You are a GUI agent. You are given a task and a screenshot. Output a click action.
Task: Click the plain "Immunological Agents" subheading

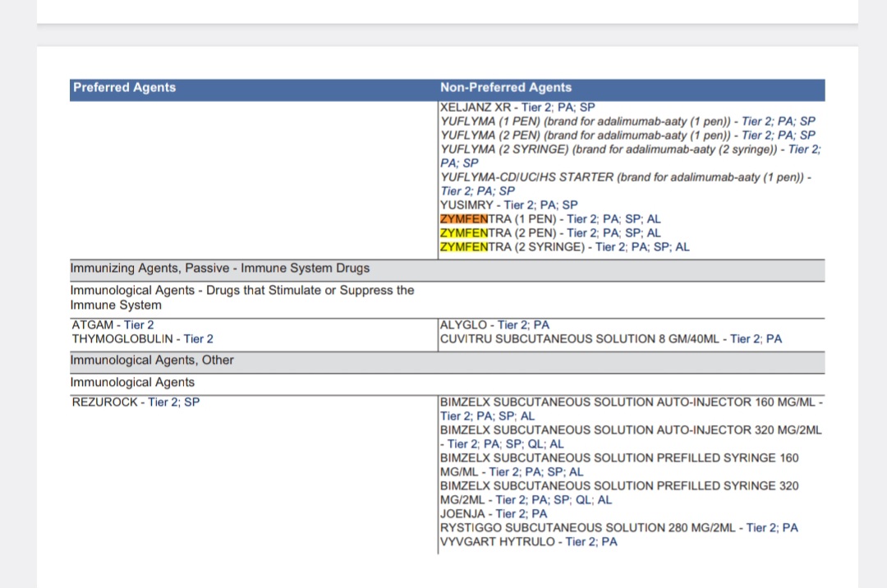pos(132,383)
